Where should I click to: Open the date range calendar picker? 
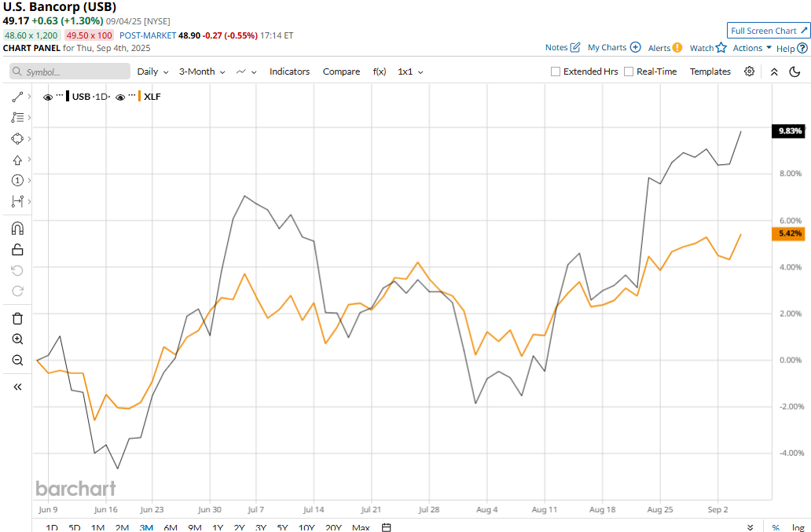point(386,527)
